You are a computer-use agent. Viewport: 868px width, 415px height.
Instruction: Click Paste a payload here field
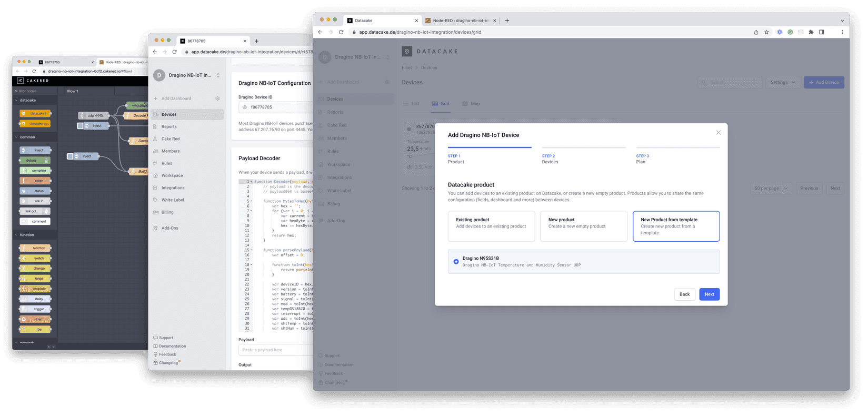(x=276, y=350)
